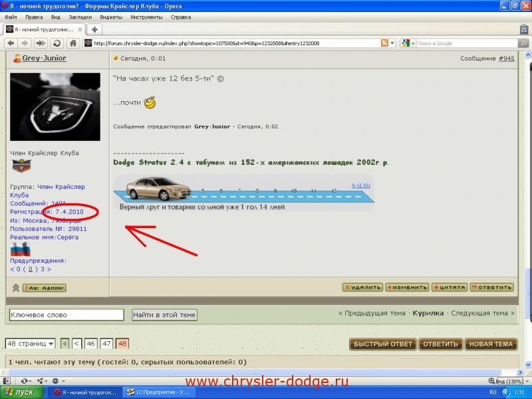
Task: Click the go-to-top double arrow icon
Action: click(15, 288)
